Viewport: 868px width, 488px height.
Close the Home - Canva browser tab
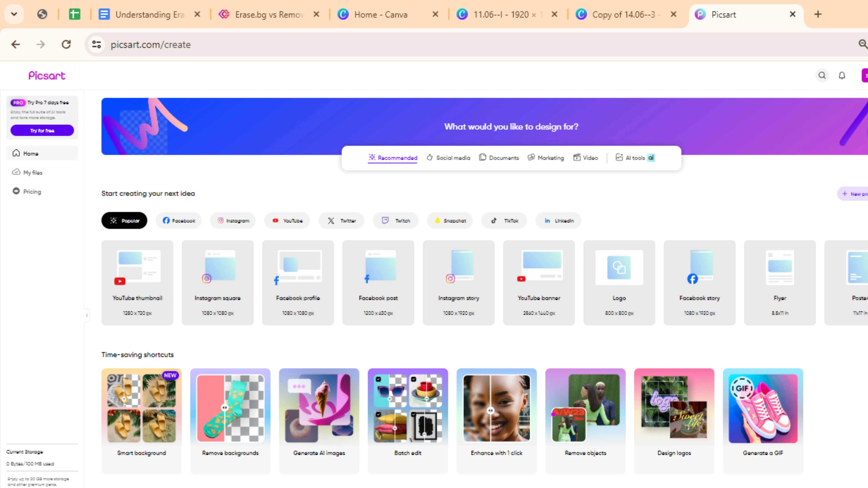tap(435, 14)
